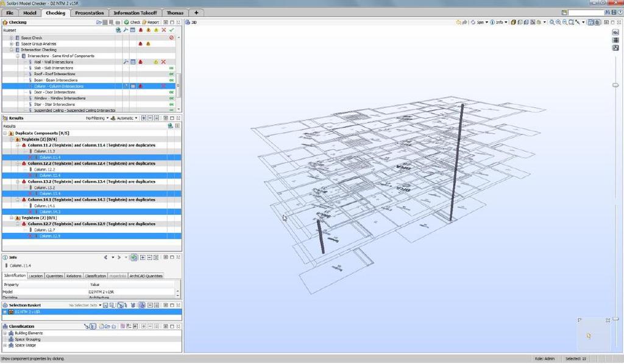Image resolution: width=624 pixels, height=364 pixels.
Task: Click the green checkmark accepted column icon
Action: click(x=171, y=30)
